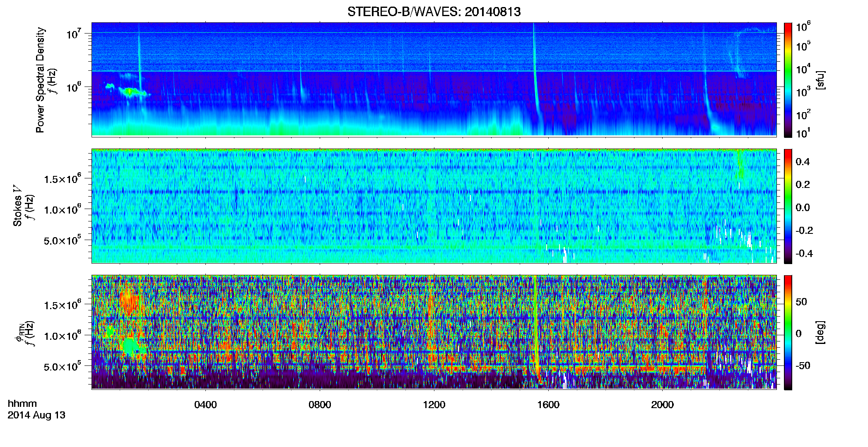The image size is (868, 447).
Task: Click the -0.2 value on Stokes colorbar
Action: (x=803, y=230)
